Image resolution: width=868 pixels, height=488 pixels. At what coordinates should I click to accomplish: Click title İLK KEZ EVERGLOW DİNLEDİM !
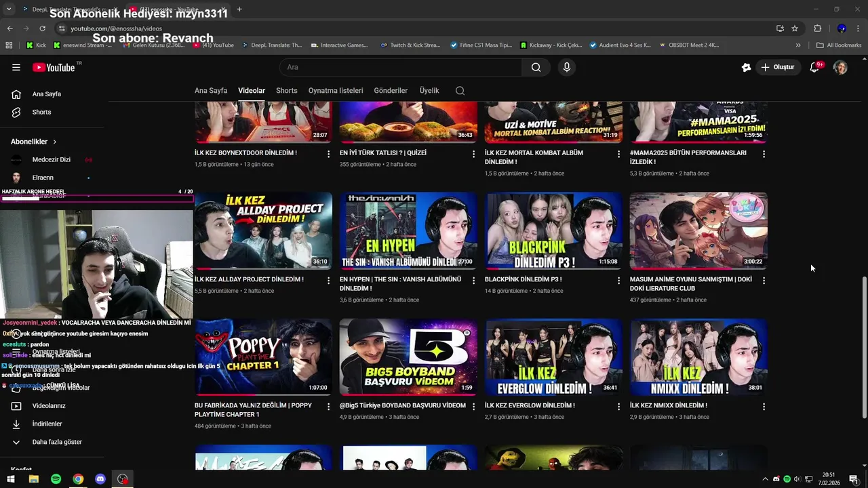pyautogui.click(x=530, y=405)
